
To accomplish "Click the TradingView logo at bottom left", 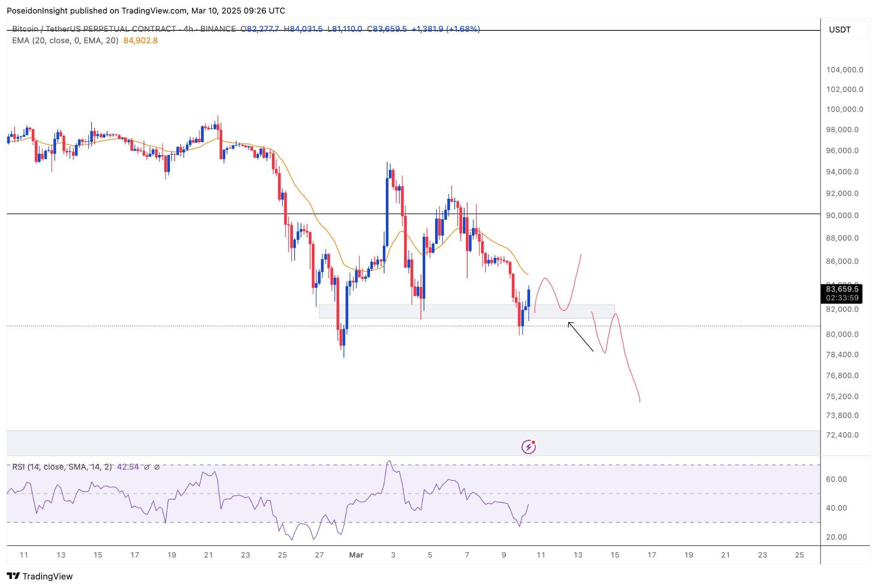I will (x=40, y=576).
